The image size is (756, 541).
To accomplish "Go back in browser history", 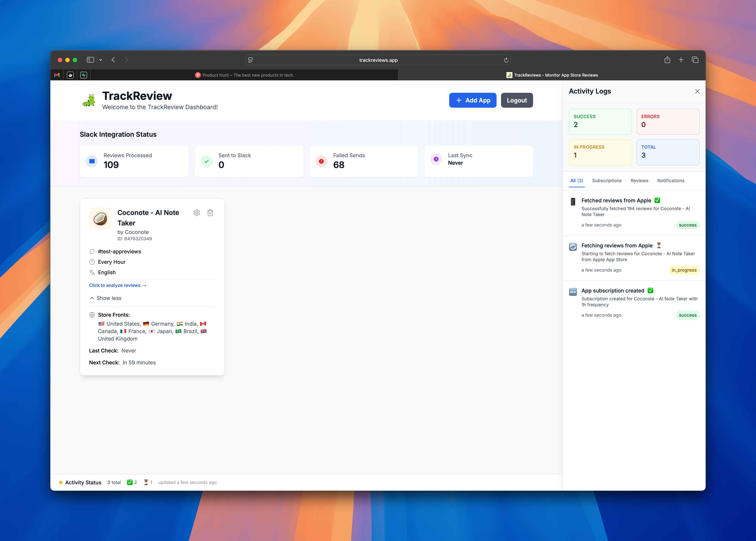I will [x=113, y=60].
